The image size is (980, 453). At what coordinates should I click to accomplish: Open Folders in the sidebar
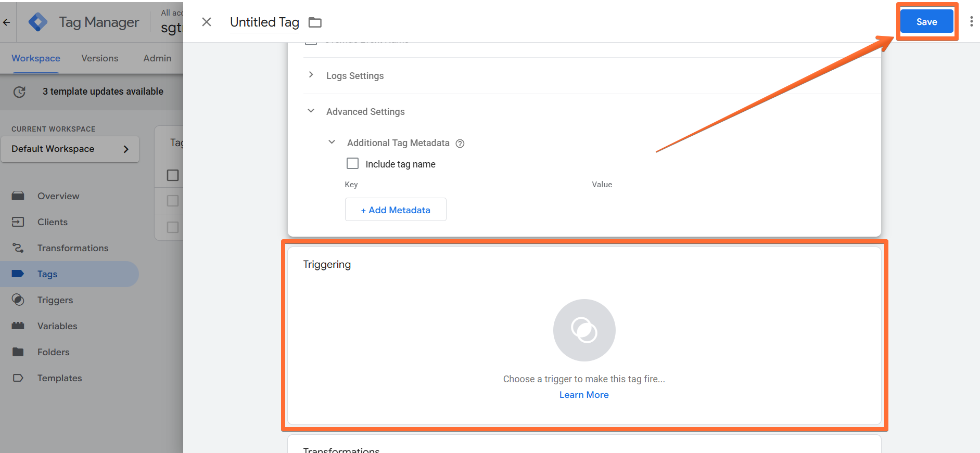pyautogui.click(x=53, y=352)
